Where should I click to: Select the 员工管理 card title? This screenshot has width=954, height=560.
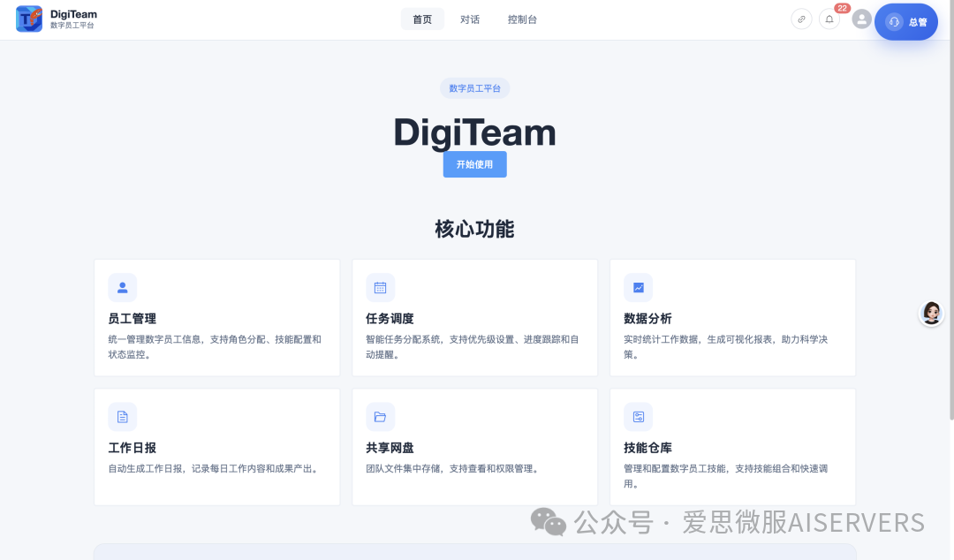click(132, 318)
